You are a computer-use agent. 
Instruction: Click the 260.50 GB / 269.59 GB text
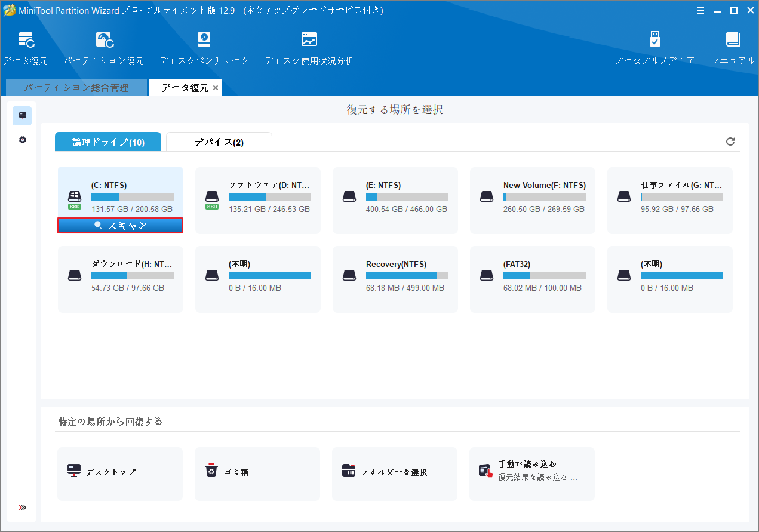544,209
